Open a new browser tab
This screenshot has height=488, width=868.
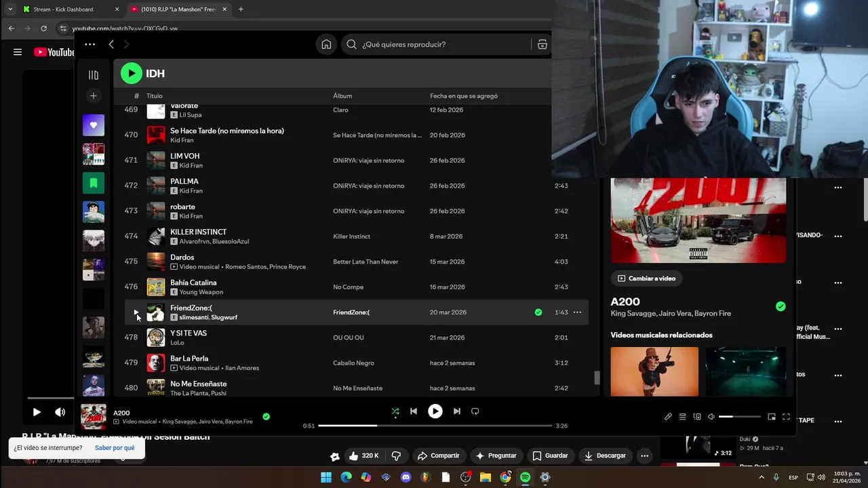(x=241, y=9)
